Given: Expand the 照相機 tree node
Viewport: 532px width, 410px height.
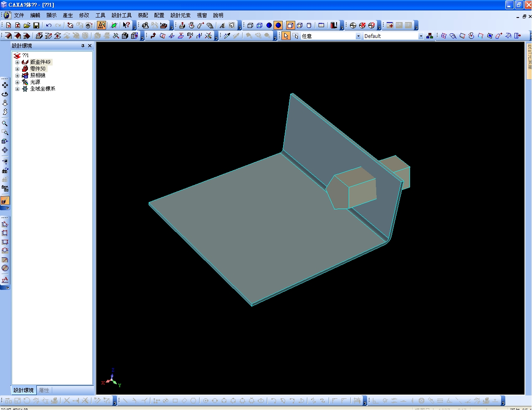Looking at the screenshot, I should 18,75.
